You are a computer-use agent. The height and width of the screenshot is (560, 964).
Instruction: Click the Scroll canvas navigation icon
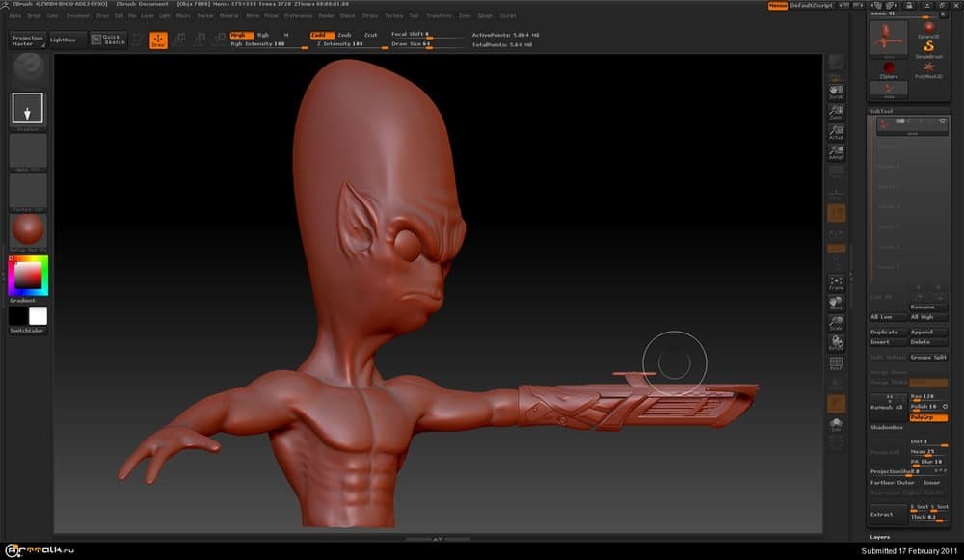click(x=836, y=91)
